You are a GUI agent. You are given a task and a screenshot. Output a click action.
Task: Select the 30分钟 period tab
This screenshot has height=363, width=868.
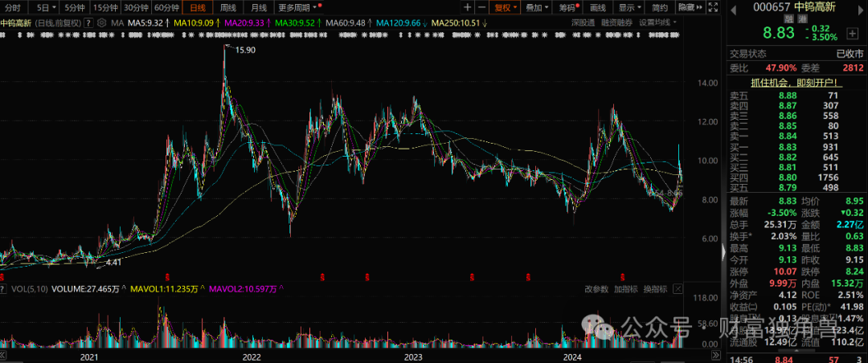pos(136,8)
